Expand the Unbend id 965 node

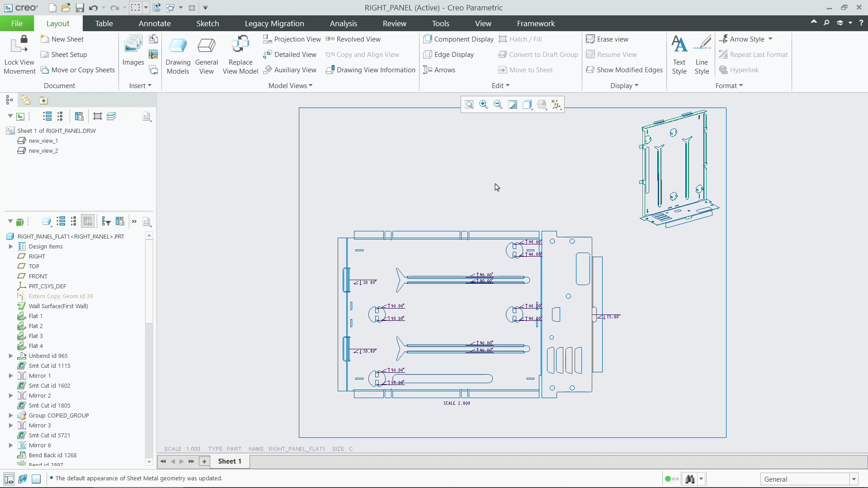tap(11, 356)
